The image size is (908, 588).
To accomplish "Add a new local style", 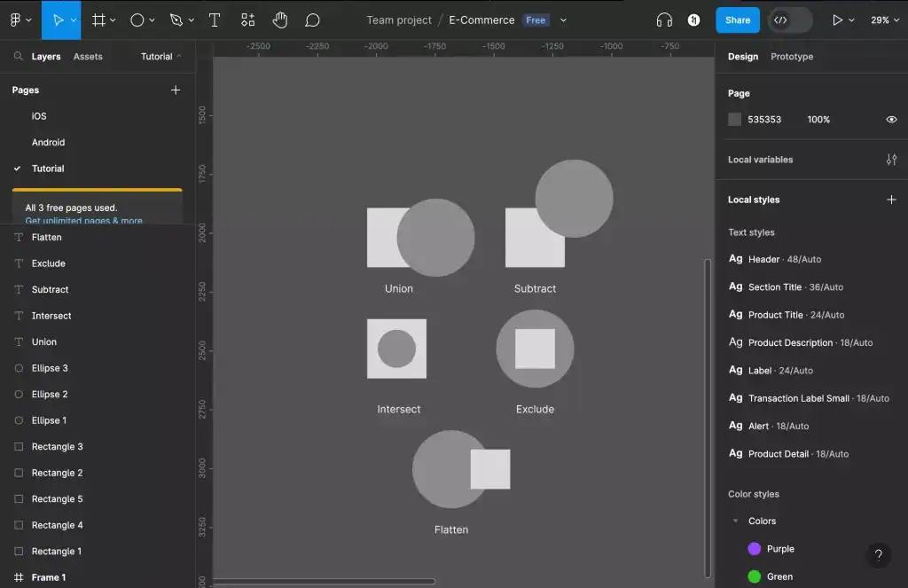I will 891,200.
